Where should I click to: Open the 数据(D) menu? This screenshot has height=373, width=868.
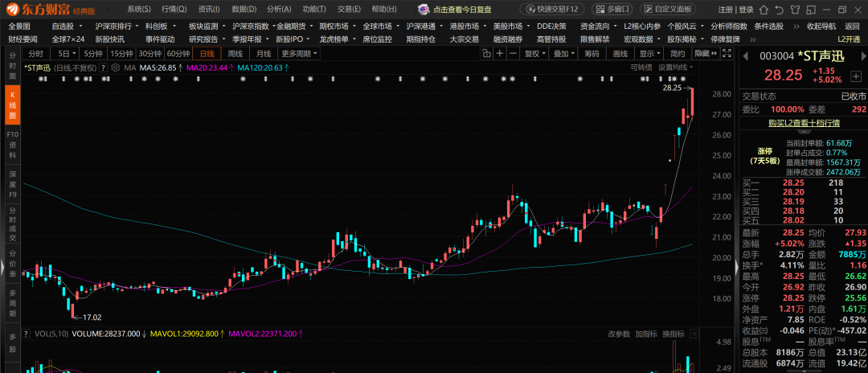[x=244, y=10]
